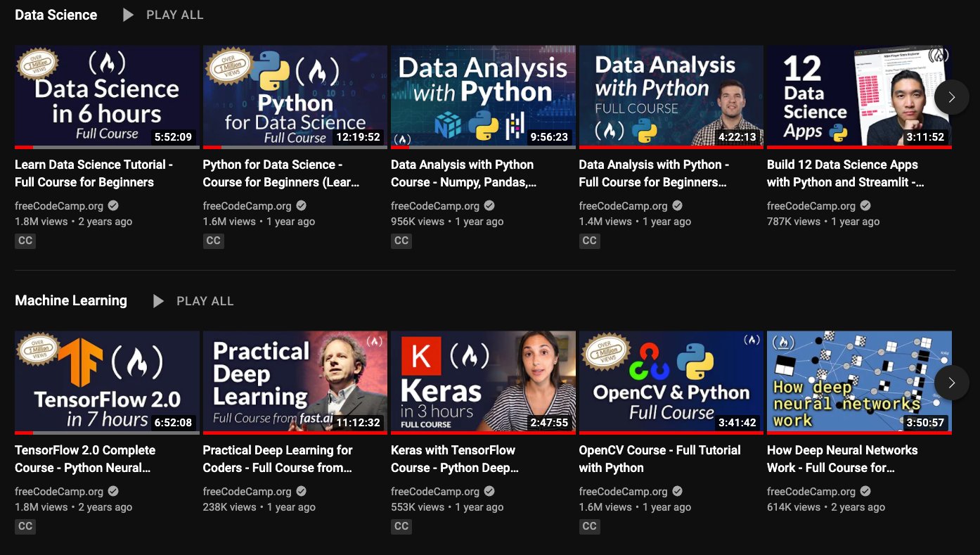Click the Play All button for Machine Learning

[x=193, y=301]
